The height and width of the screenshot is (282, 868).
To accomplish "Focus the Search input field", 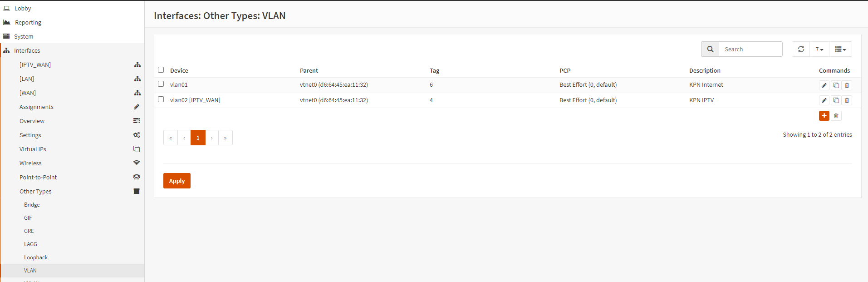I will tap(750, 49).
